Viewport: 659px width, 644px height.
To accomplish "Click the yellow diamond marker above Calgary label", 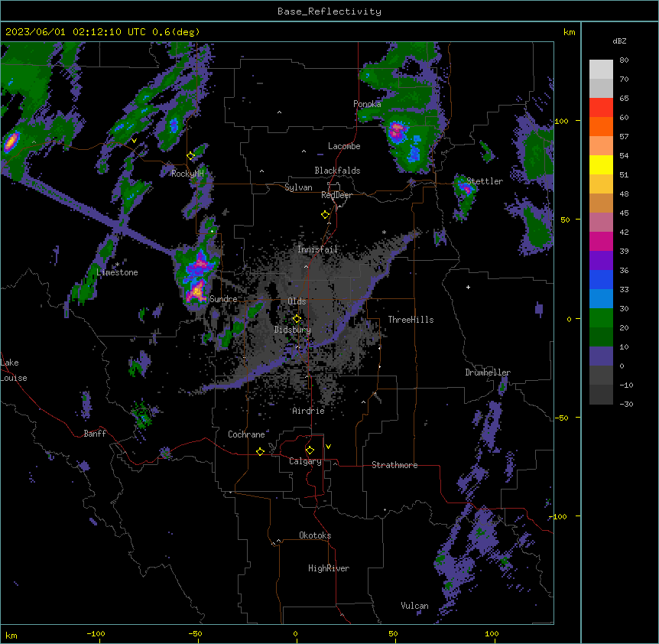I will 310,450.
